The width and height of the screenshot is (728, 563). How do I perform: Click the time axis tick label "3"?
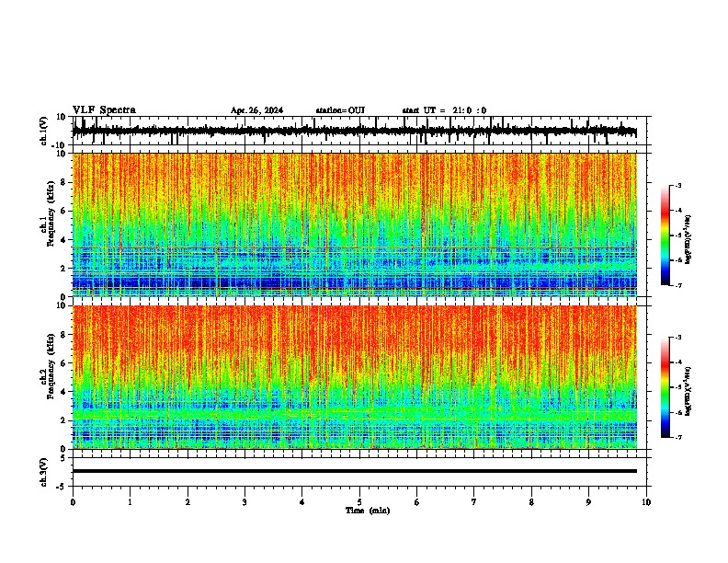245,502
